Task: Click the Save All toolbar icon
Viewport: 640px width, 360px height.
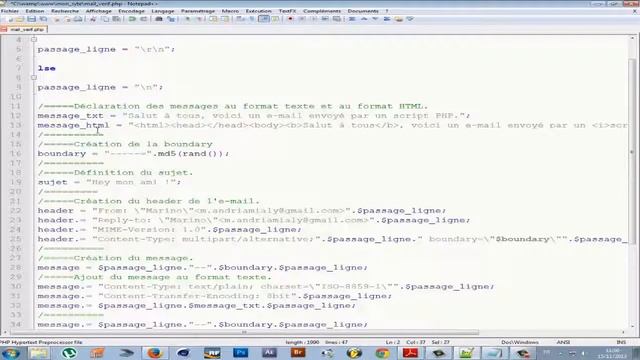Action: coord(43,19)
